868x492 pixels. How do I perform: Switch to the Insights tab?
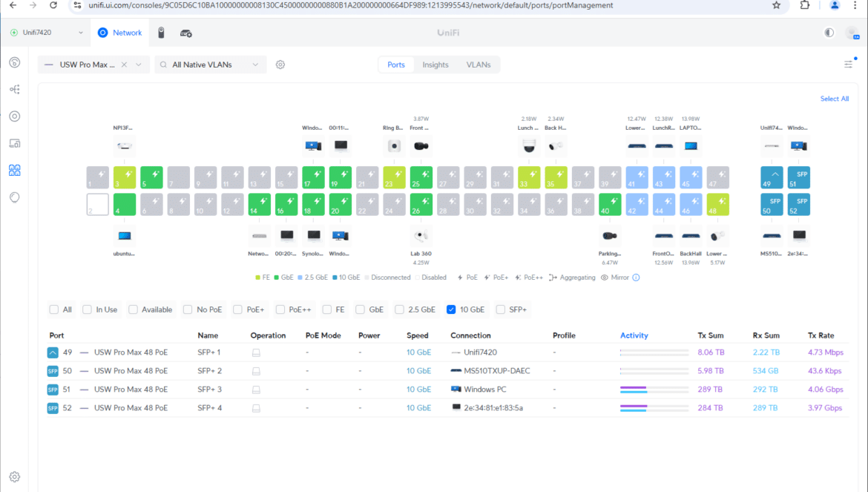point(435,65)
